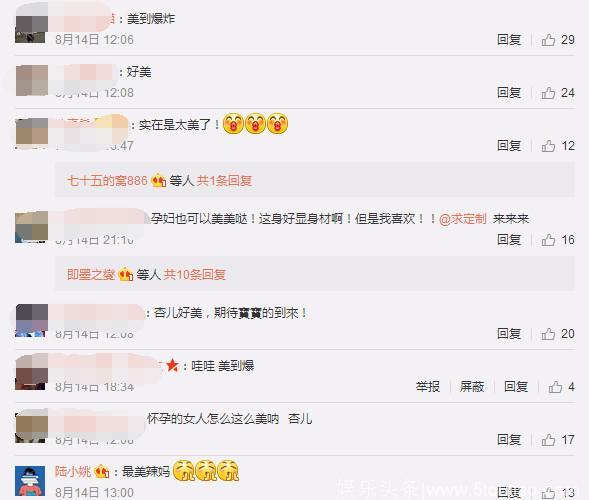Open the 即墨之焱 user profile

click(91, 275)
